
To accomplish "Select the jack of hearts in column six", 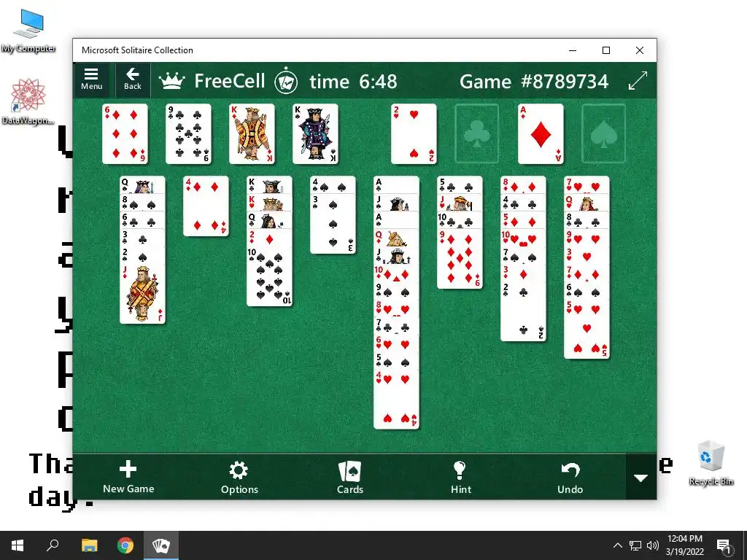I will (460, 203).
